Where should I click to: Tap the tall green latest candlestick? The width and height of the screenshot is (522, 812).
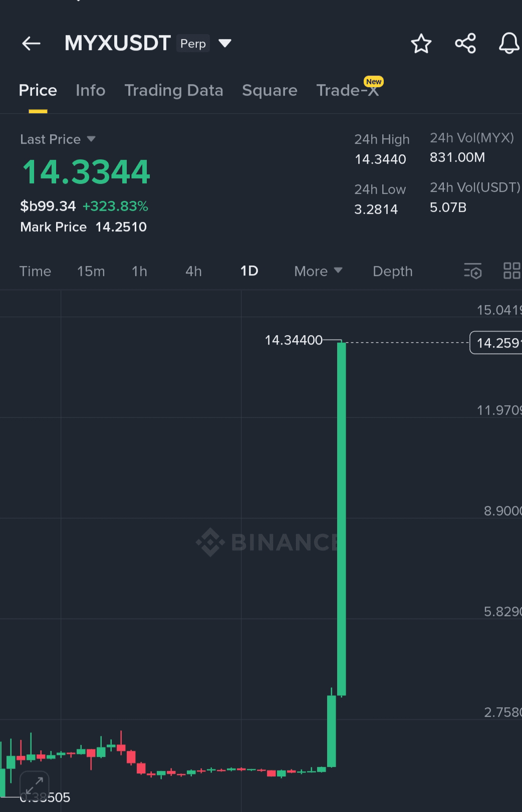(342, 518)
